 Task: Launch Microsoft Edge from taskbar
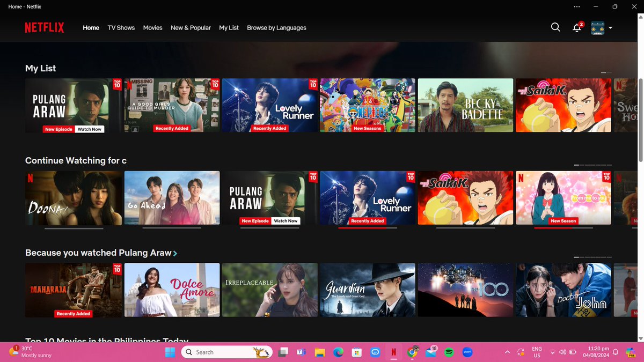[338, 352]
